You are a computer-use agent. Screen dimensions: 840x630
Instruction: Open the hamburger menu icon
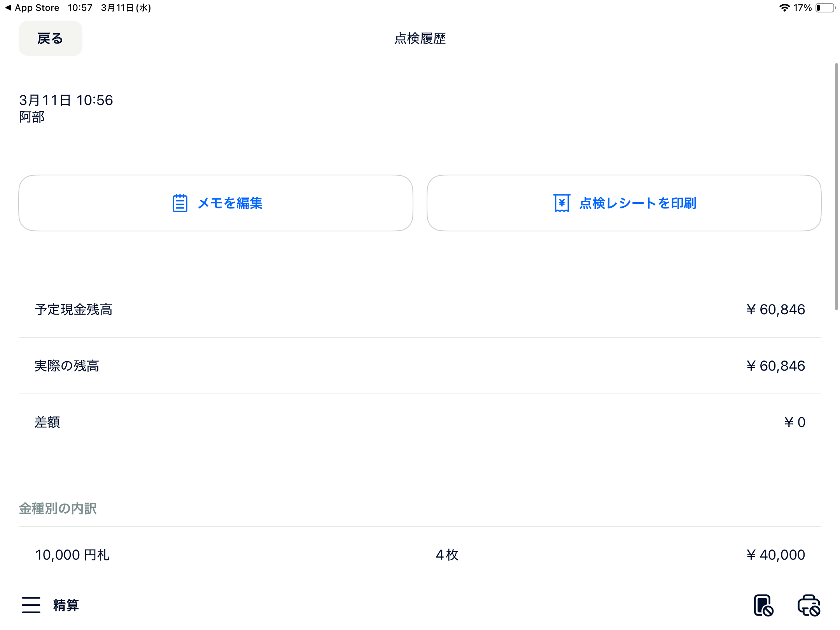[x=31, y=605]
